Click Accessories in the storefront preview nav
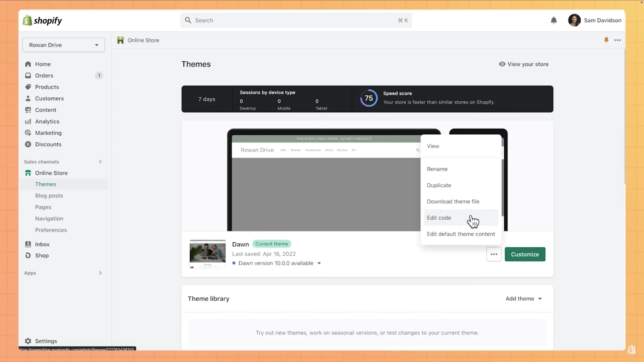 313,150
